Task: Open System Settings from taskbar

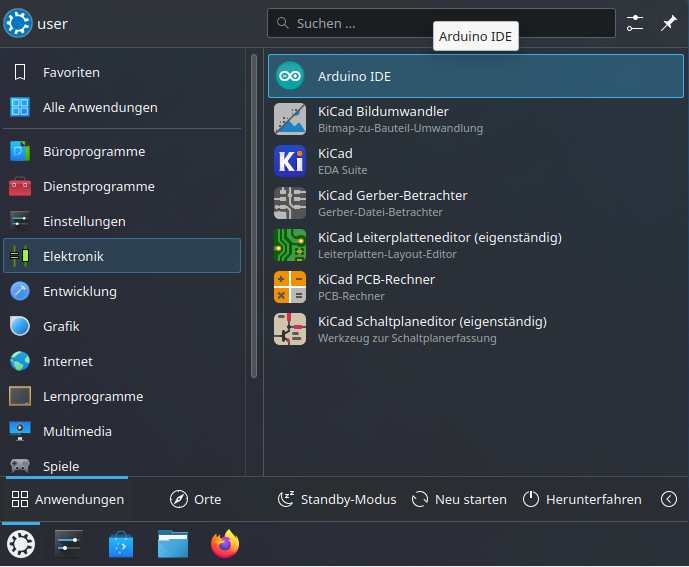Action: [69, 544]
